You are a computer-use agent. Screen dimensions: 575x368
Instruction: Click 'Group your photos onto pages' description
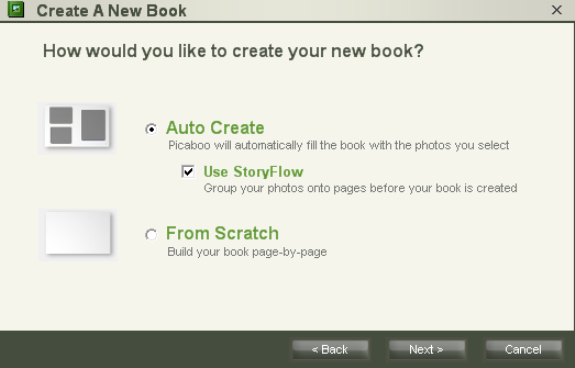(360, 188)
